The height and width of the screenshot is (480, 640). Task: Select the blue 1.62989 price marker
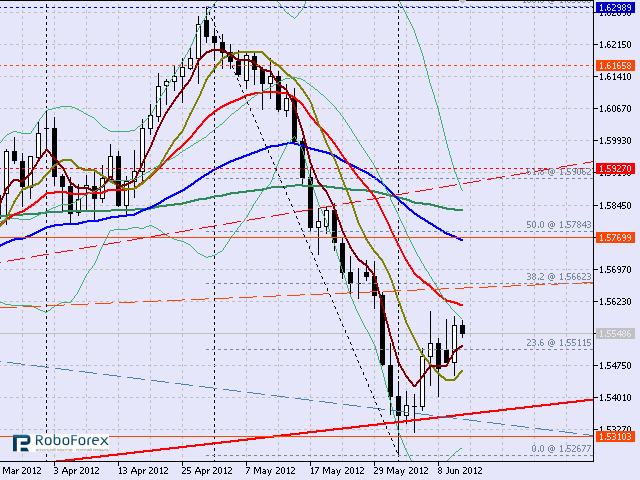tap(614, 7)
